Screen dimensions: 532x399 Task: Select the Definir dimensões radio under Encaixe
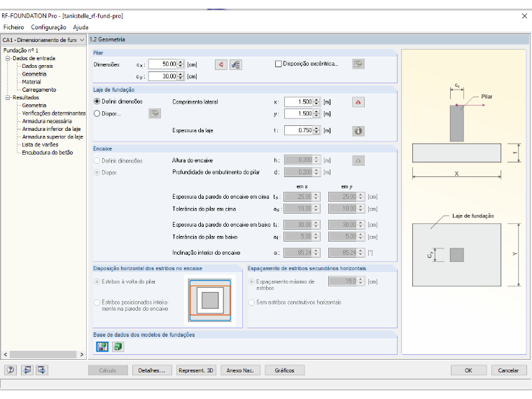(97, 161)
